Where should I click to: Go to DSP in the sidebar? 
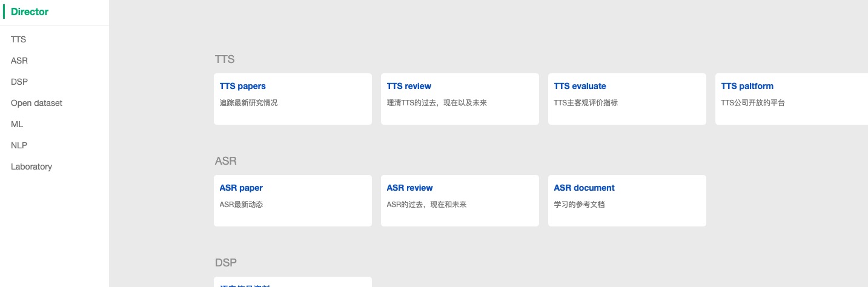19,82
